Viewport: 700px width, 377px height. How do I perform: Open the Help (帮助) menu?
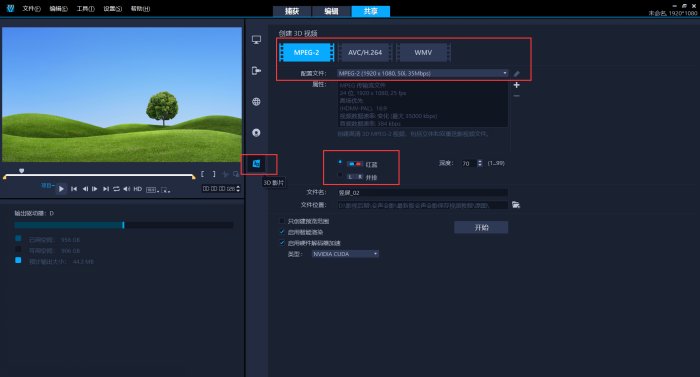(x=140, y=8)
